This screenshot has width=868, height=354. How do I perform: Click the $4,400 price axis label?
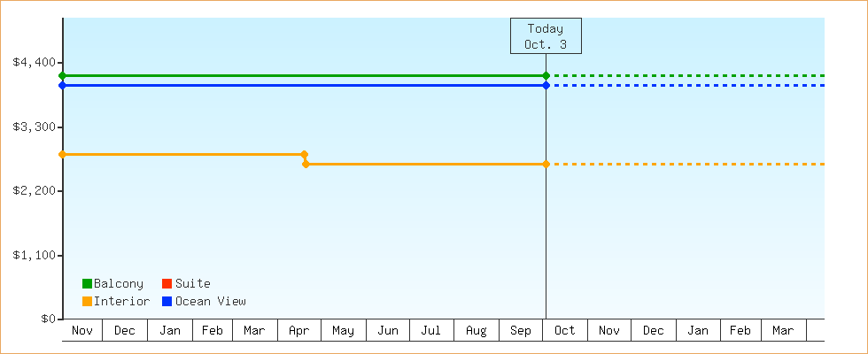(35, 62)
